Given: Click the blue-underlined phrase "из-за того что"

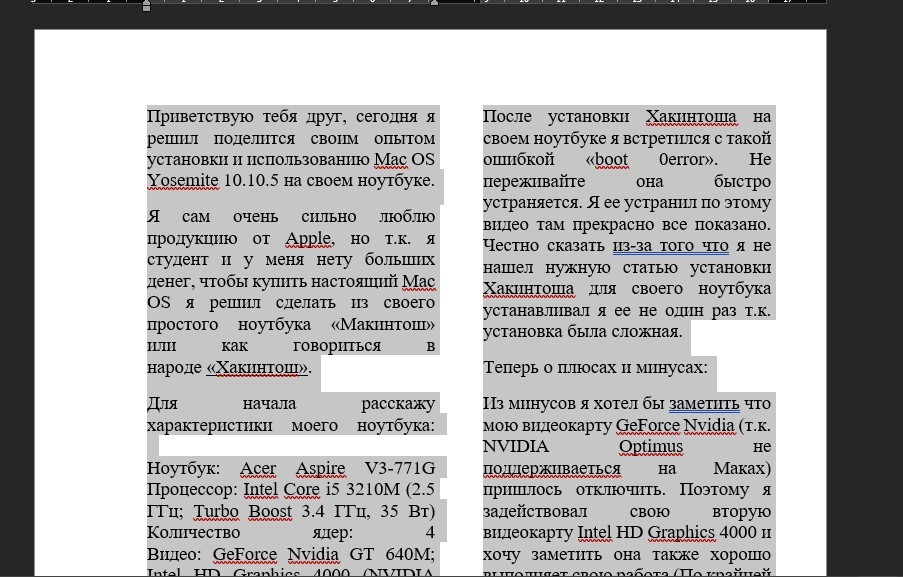Looking at the screenshot, I should pos(671,246).
